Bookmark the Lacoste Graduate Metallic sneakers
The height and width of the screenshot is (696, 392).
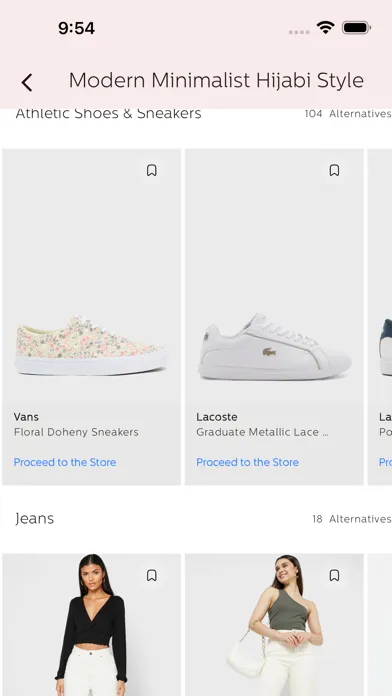pos(334,170)
